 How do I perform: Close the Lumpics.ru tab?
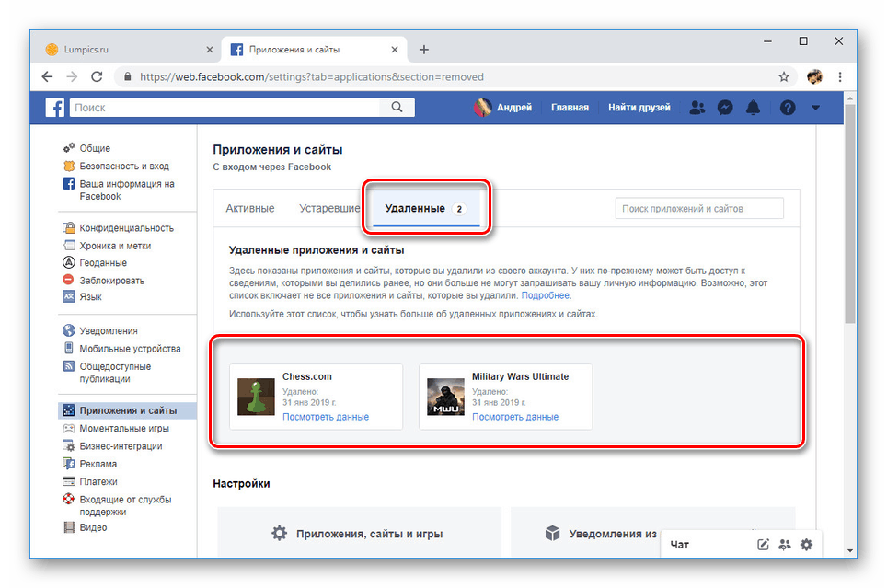(x=209, y=50)
